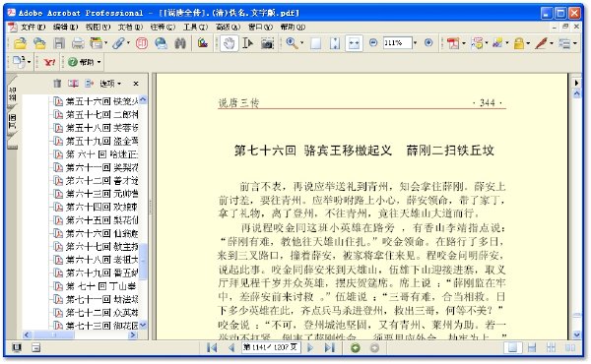Open the 文档 (Document) menu
The height and width of the screenshot is (364, 591).
[130, 27]
